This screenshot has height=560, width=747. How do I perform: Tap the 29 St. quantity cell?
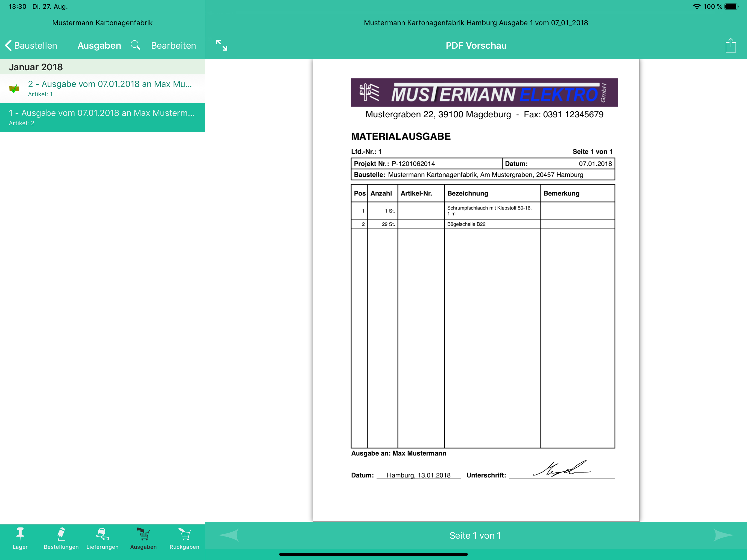pos(383,224)
